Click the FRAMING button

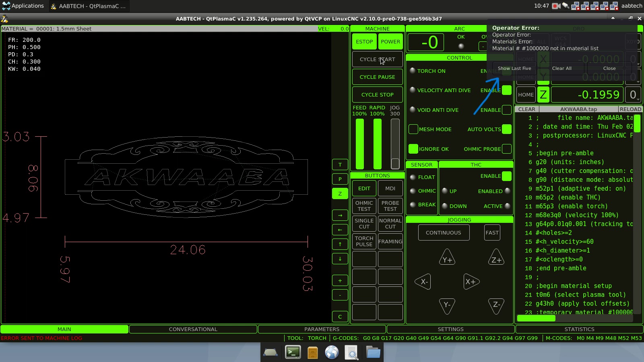coord(390,241)
